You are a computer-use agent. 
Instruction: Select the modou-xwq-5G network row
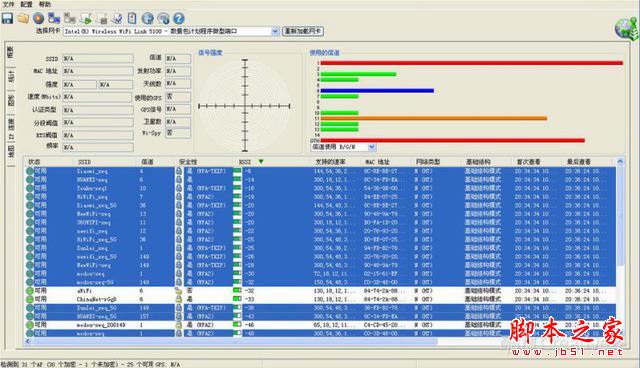(320, 282)
